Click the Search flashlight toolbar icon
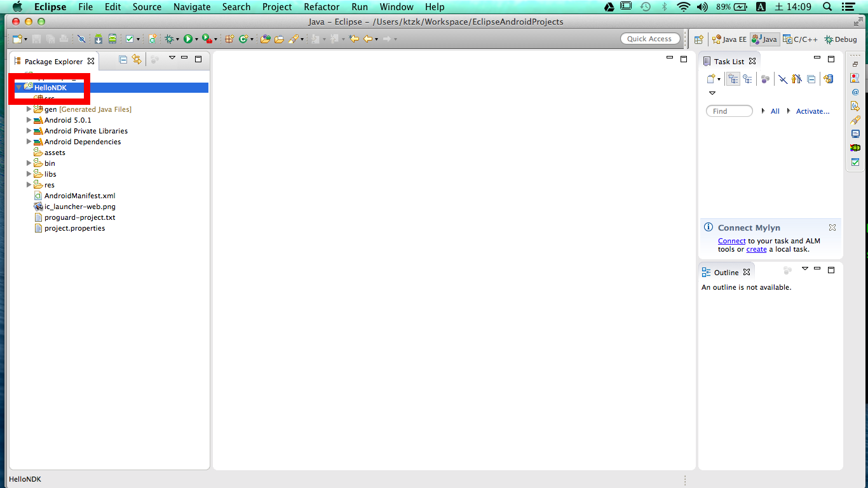 [294, 39]
